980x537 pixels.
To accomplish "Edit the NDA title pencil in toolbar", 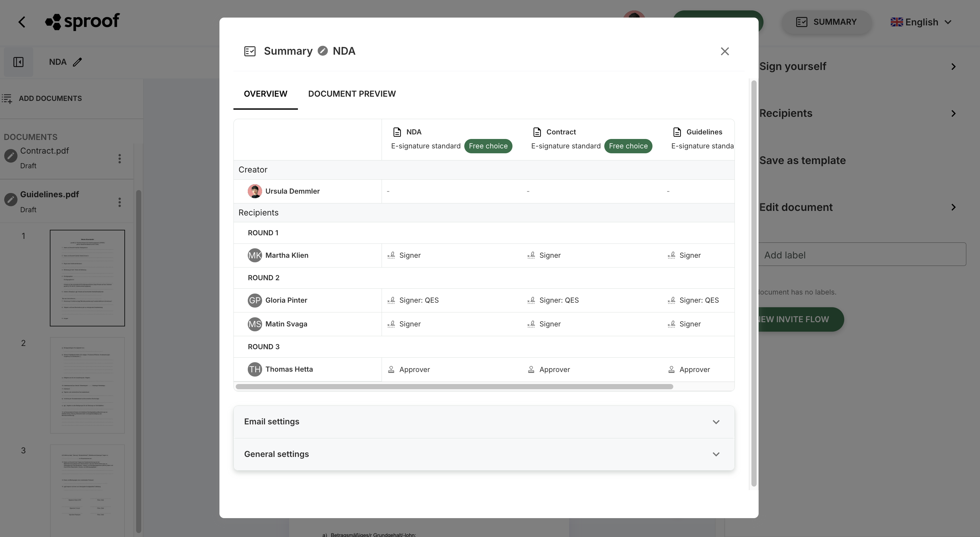I will tap(77, 62).
